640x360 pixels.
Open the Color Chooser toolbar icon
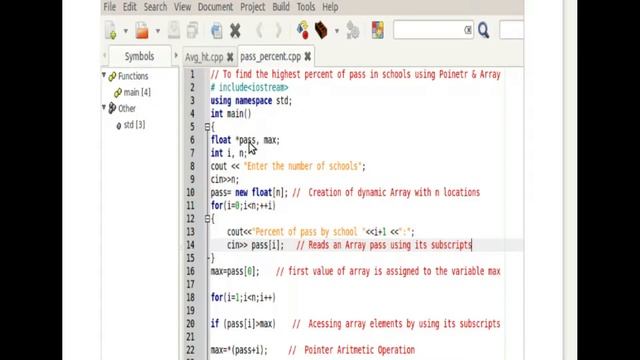[378, 31]
